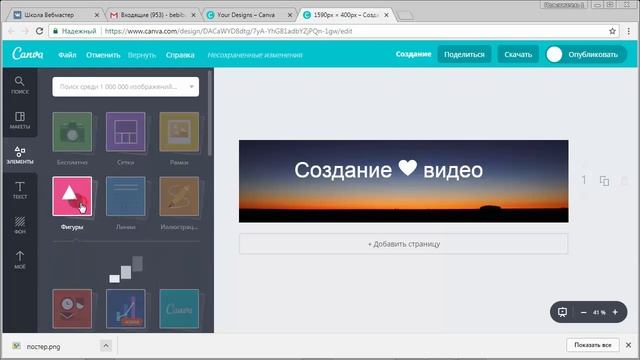Open the Chrome three-dot menu
This screenshot has height=360, width=640.
point(629,31)
